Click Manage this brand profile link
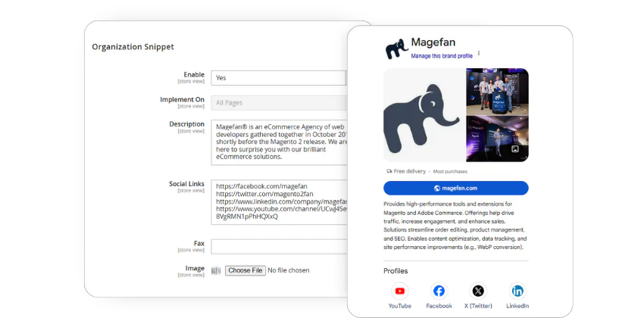 442,56
